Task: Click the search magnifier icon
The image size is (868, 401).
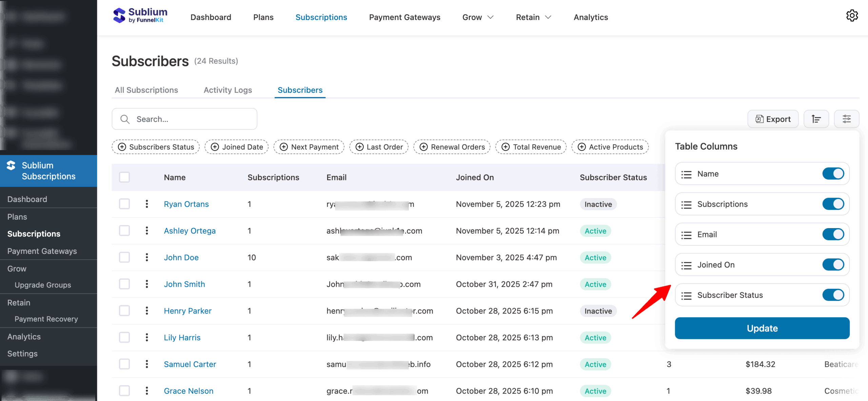Action: click(x=124, y=119)
